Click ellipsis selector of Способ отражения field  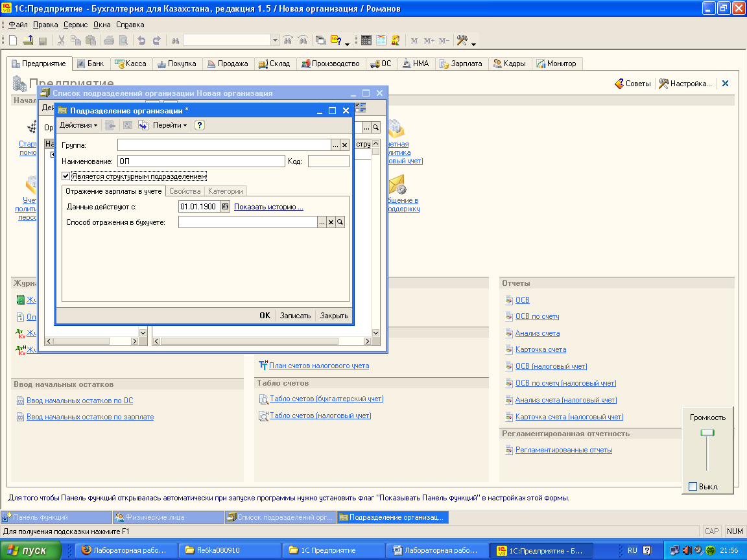click(322, 222)
